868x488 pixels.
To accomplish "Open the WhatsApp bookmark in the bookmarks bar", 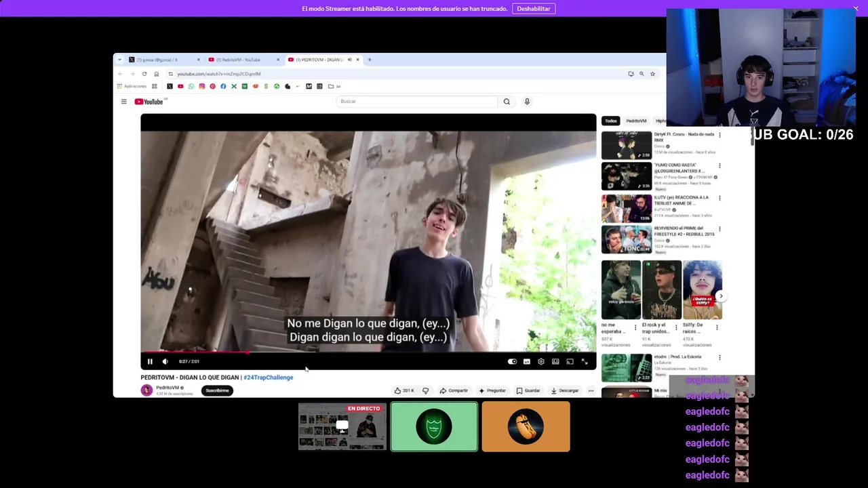I will 191,86.
